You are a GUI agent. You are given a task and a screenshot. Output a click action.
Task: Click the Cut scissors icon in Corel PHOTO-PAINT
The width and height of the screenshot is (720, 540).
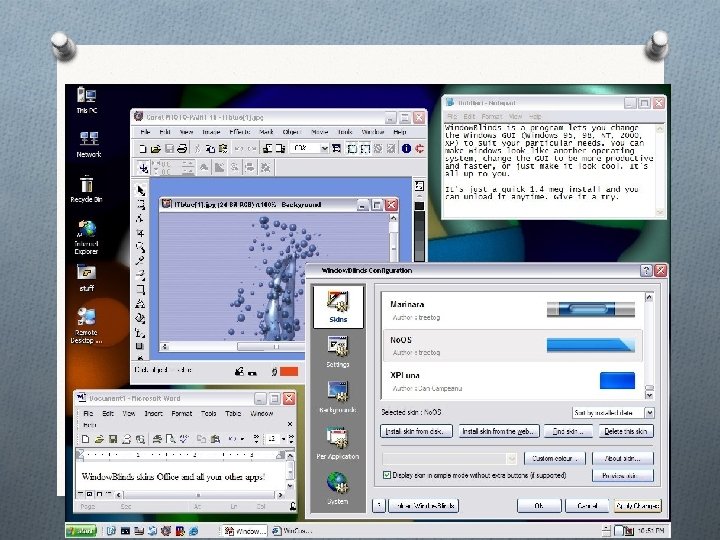(197, 149)
